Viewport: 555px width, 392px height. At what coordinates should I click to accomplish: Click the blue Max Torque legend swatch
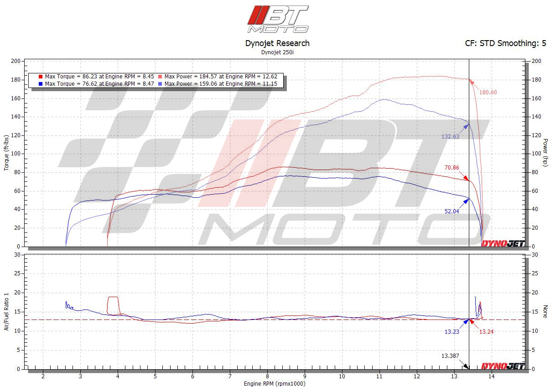pyautogui.click(x=41, y=84)
